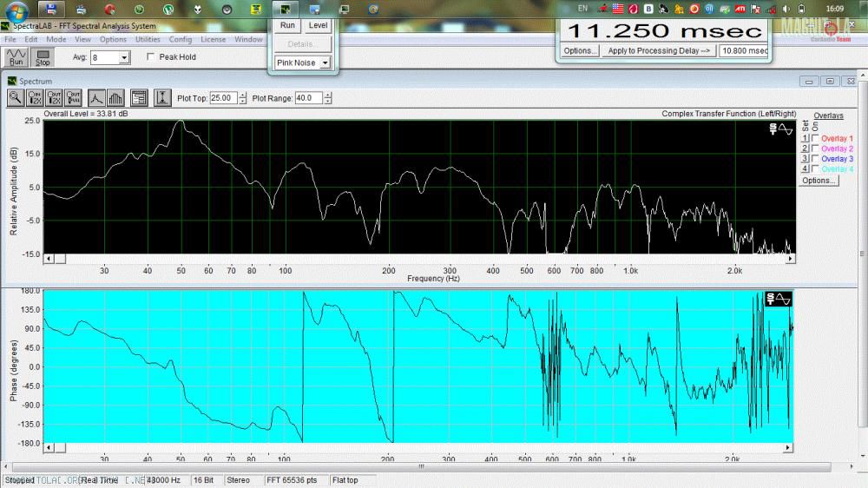Click the Zoom Out Full icon
Image resolution: width=868 pixels, height=488 pixels.
coord(73,98)
